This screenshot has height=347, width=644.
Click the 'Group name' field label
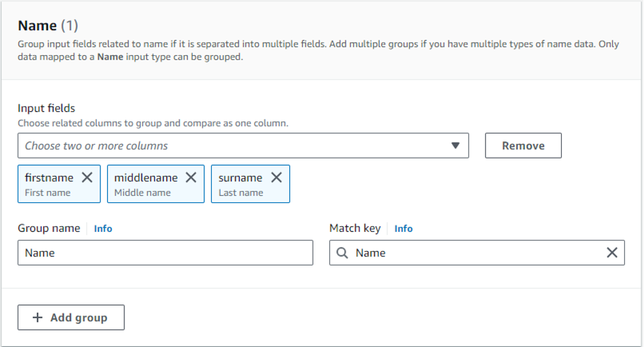tap(49, 228)
